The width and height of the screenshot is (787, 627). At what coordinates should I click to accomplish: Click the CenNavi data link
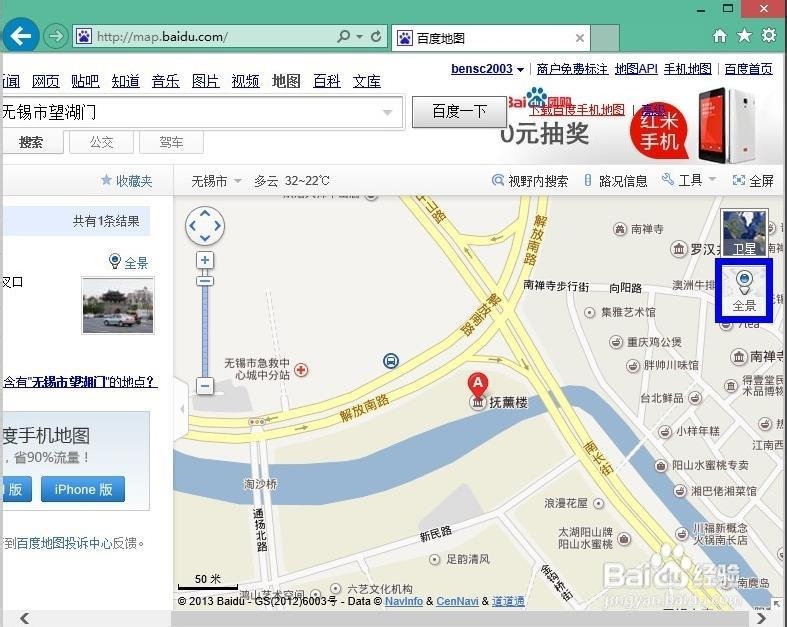(x=457, y=601)
